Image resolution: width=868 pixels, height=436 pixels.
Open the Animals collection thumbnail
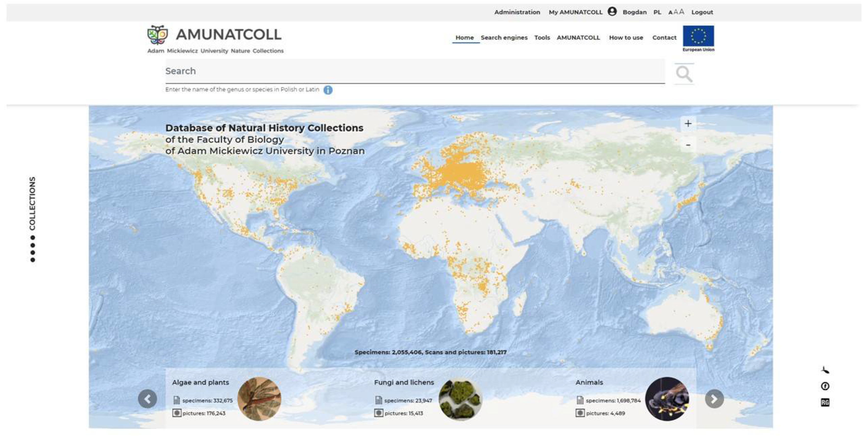click(x=667, y=399)
